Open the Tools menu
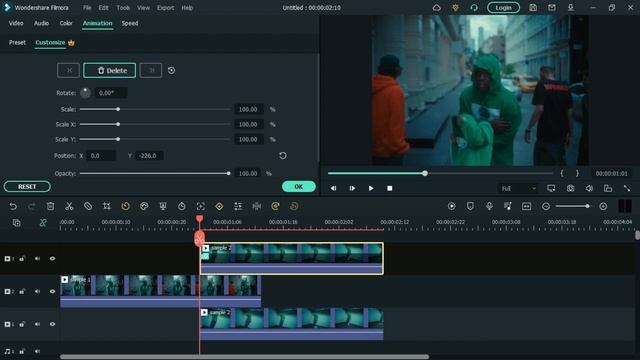 click(x=123, y=8)
